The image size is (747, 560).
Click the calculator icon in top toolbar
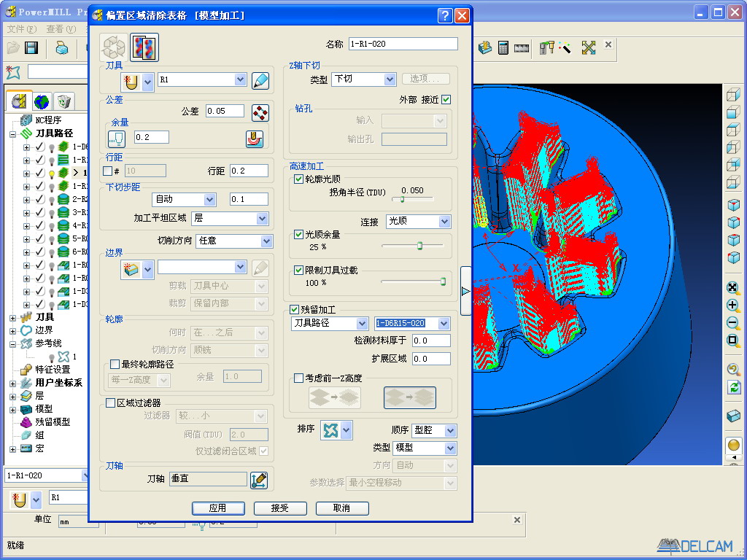(503, 47)
